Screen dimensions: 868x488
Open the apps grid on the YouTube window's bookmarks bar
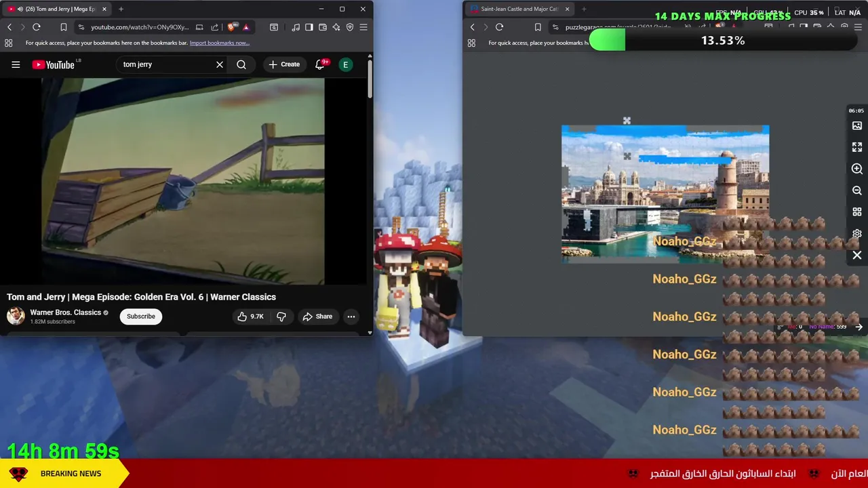[8, 43]
